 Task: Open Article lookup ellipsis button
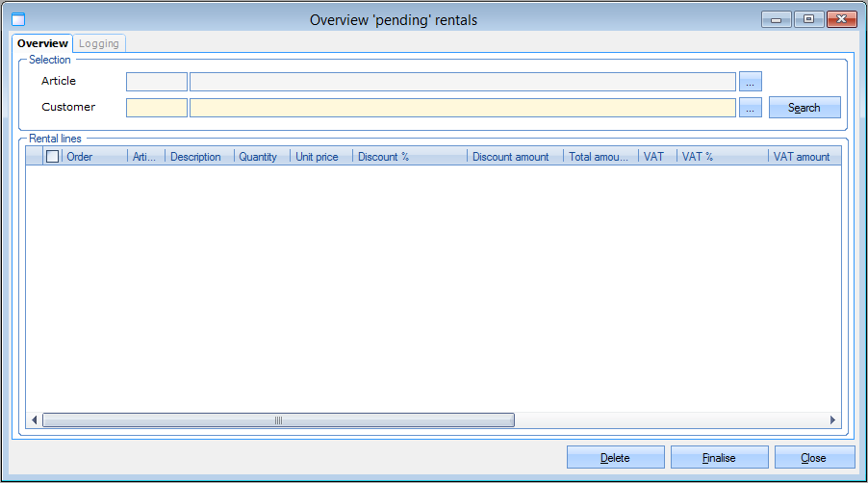750,82
